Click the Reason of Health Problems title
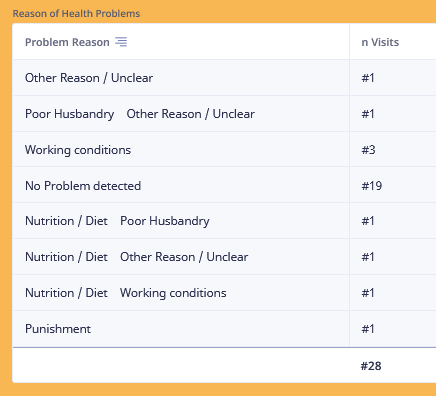This screenshot has height=396, width=436. pos(76,14)
